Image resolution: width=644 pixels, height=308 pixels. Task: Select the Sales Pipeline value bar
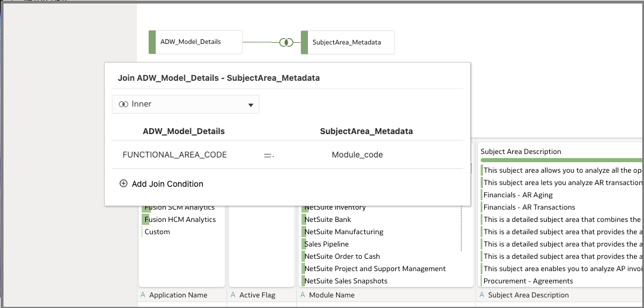[326, 244]
